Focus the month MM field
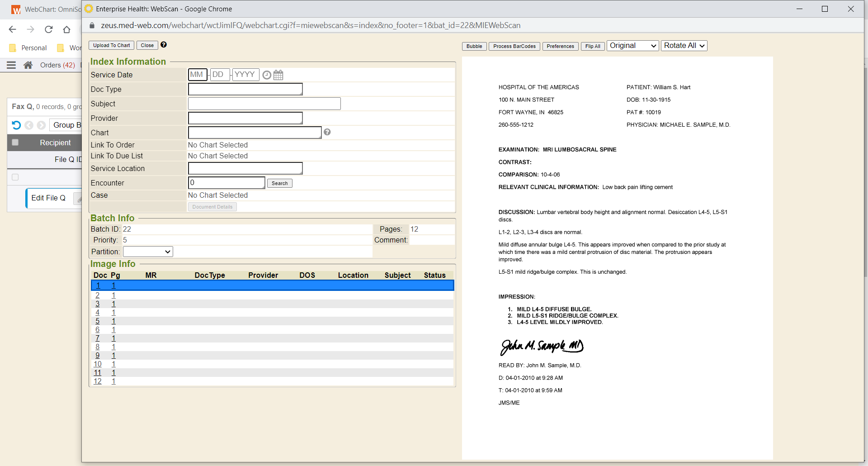The width and height of the screenshot is (868, 466). point(198,75)
